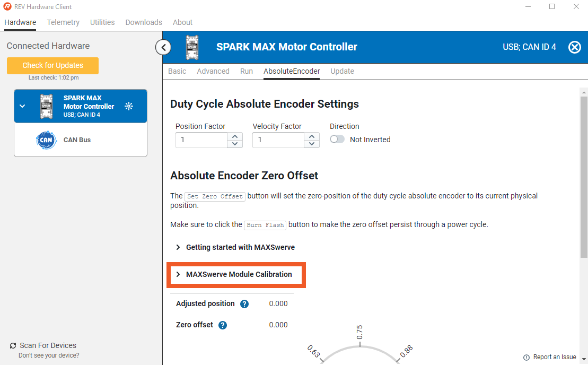Click the scrollbar up arrow
This screenshot has width=588, height=365.
coord(584,92)
